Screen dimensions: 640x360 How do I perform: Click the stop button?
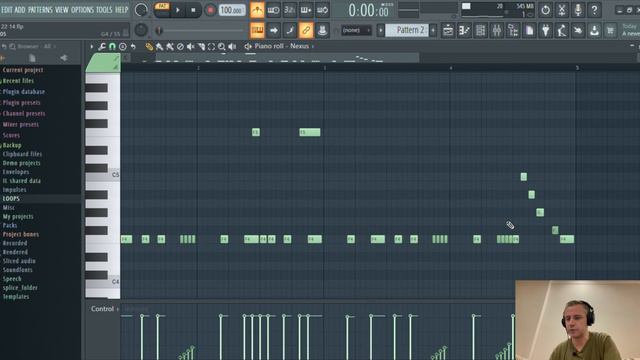click(x=193, y=10)
